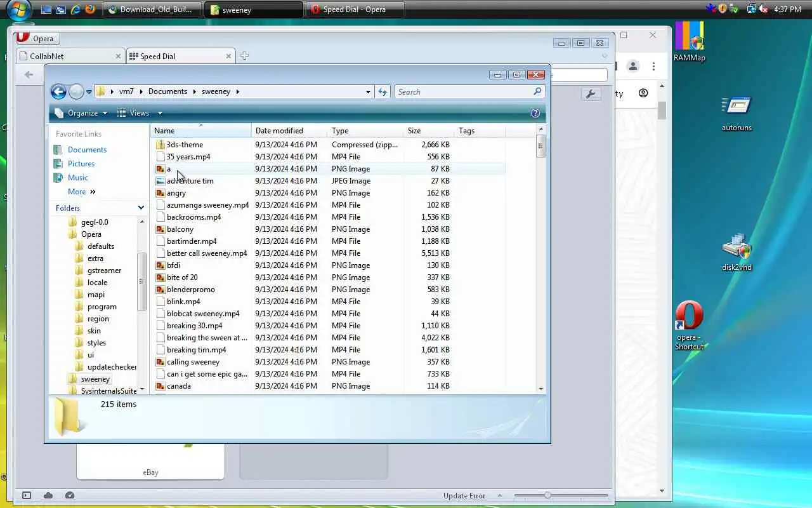Switch to sweeney taskbar button
The width and height of the screenshot is (812, 508).
(x=255, y=10)
